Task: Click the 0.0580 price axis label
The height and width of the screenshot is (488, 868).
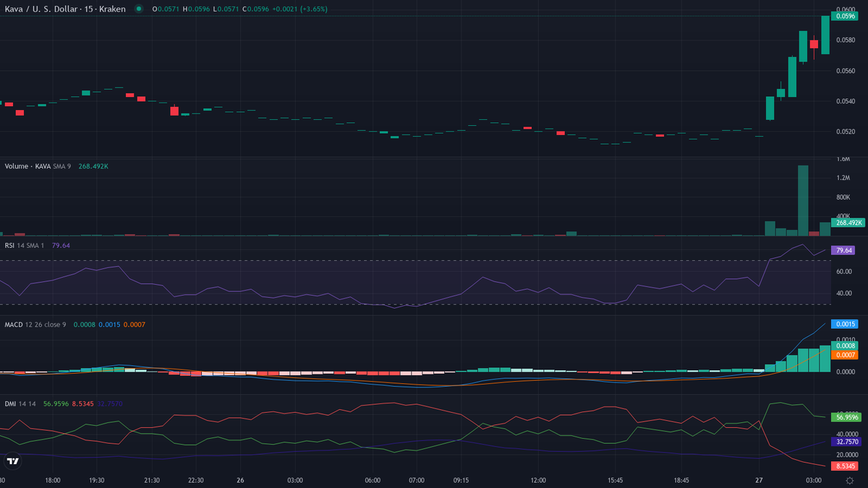Action: click(x=846, y=40)
